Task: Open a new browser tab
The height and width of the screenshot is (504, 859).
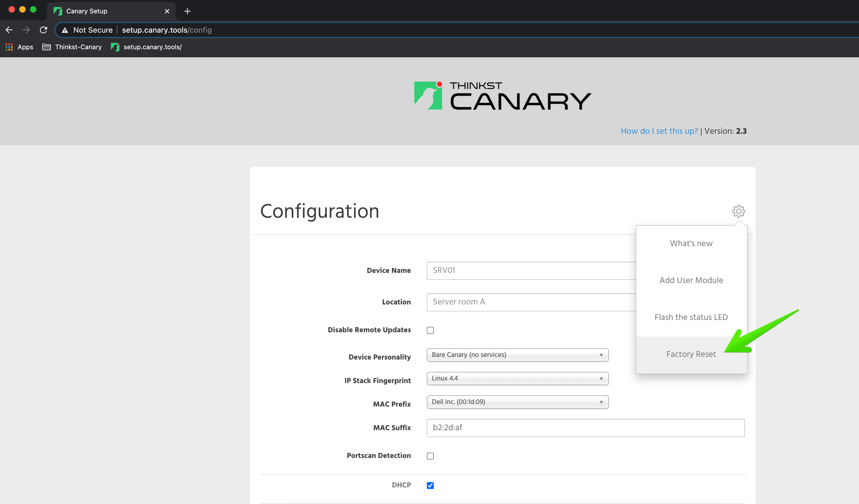Action: tap(187, 11)
